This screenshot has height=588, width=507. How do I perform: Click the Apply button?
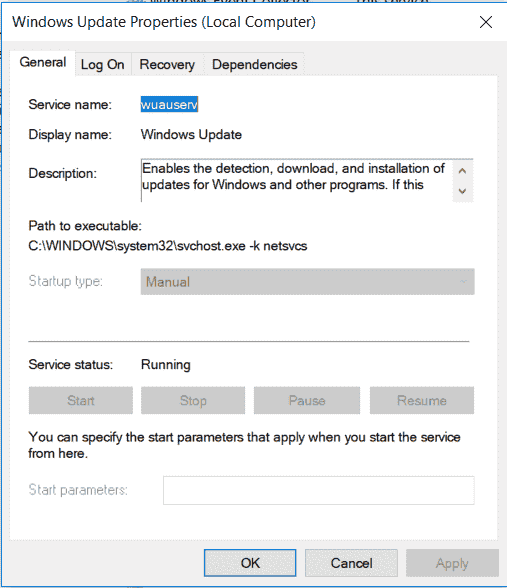pyautogui.click(x=452, y=563)
